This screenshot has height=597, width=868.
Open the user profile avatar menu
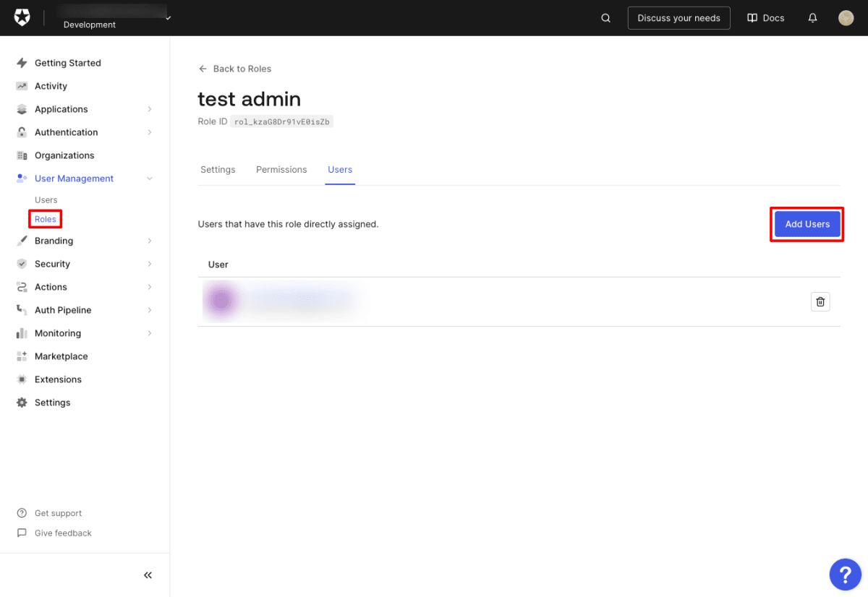tap(846, 18)
